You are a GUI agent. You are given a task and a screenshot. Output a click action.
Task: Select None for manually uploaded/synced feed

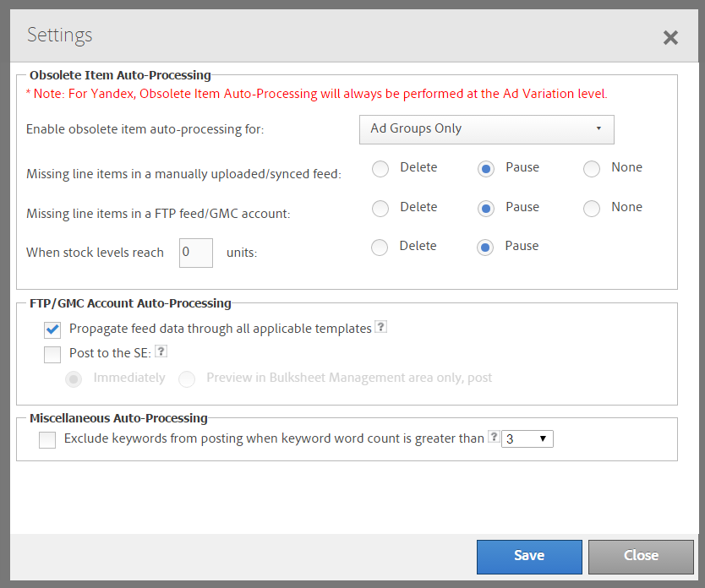pyautogui.click(x=592, y=169)
